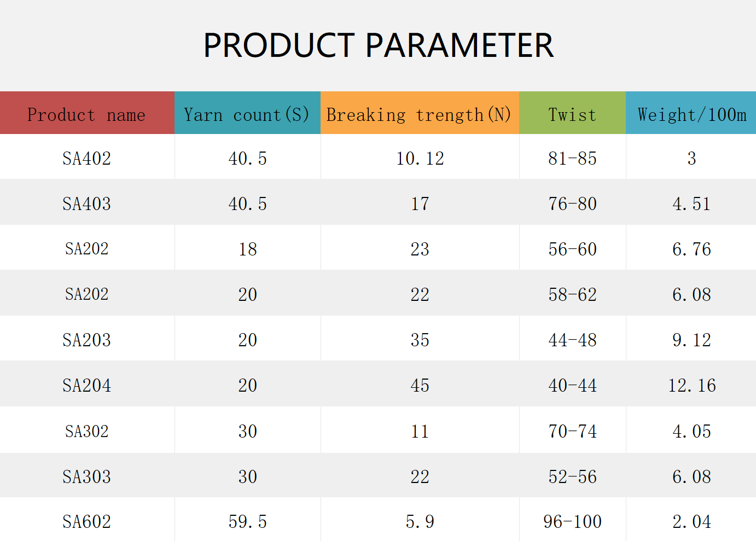
Task: Click the SA403 product name cell
Action: click(87, 204)
